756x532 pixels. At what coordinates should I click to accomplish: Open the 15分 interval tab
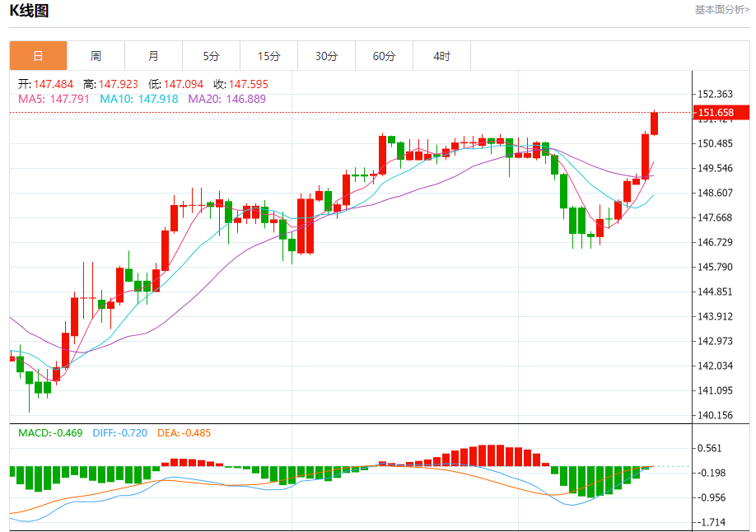268,56
